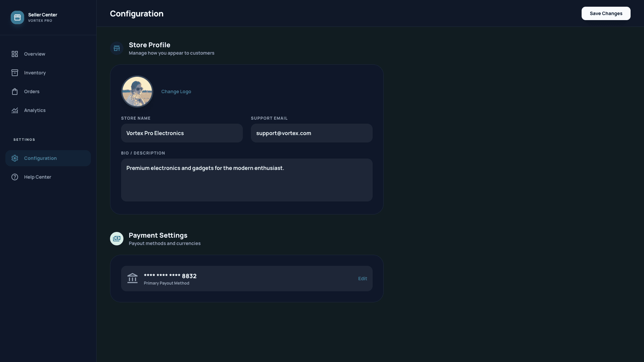
Task: Select the bank icon beside the payout method
Action: [x=132, y=278]
